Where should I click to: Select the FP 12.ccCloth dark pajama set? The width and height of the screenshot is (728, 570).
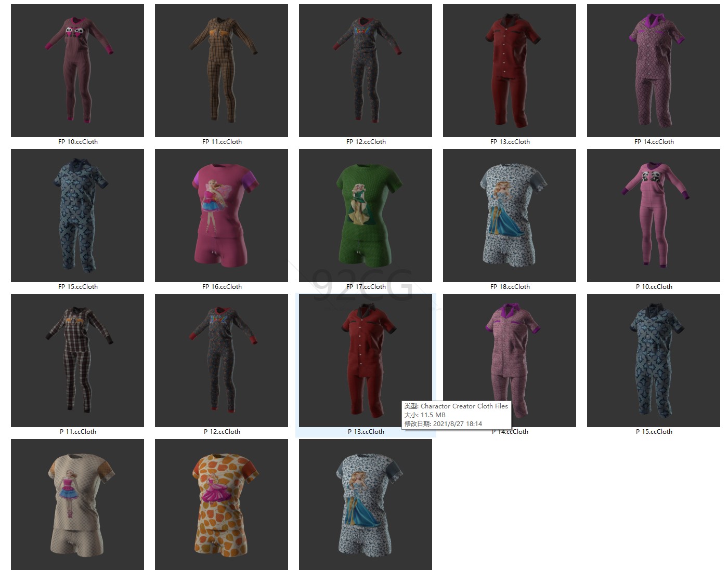tap(365, 69)
